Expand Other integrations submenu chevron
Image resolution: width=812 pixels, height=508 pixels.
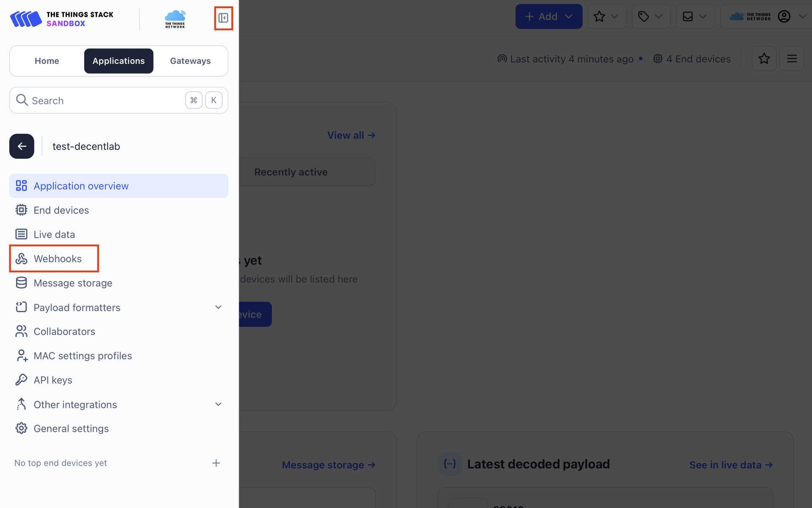(x=218, y=404)
